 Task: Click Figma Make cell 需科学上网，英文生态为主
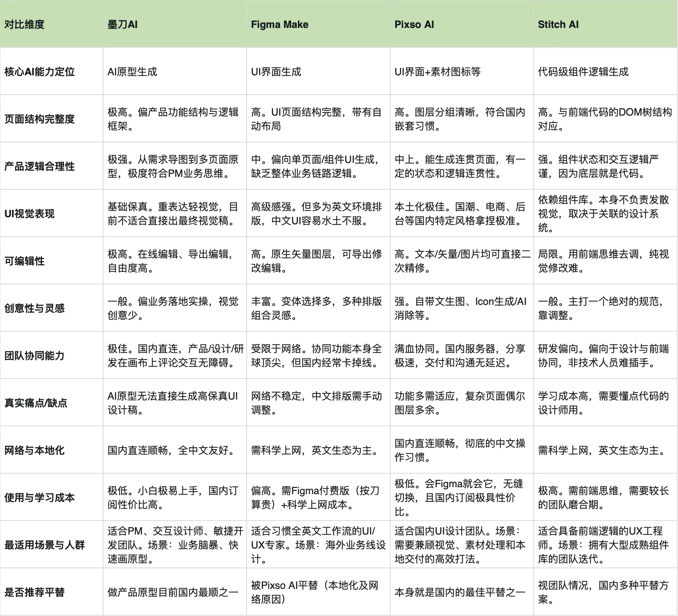[x=318, y=450]
